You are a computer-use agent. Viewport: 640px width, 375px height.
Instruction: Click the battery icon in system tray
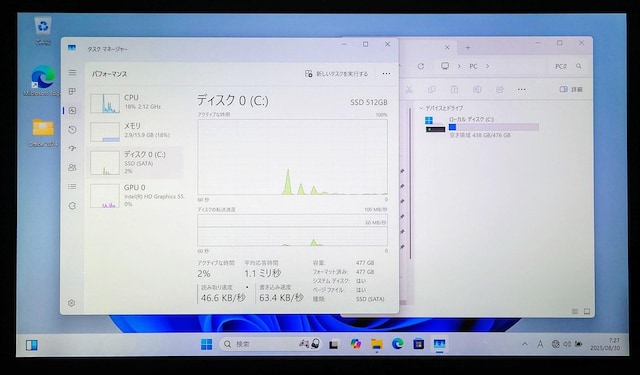[x=578, y=344]
